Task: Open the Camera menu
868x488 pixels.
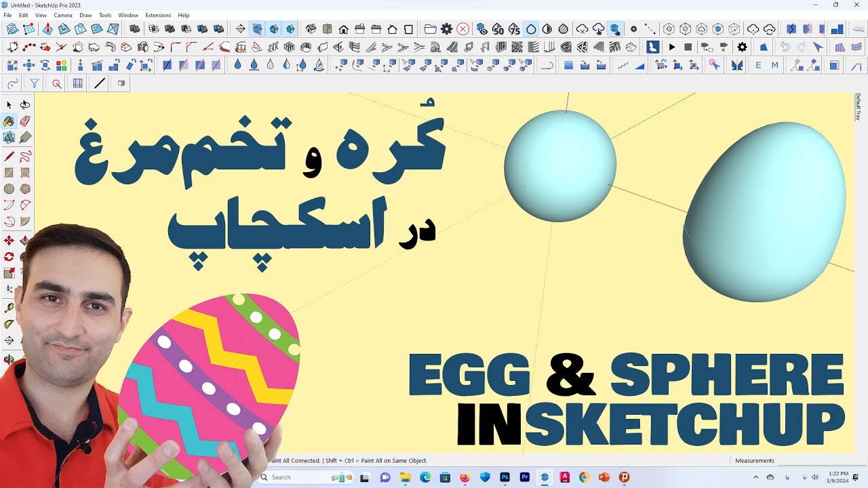Action: [x=63, y=15]
